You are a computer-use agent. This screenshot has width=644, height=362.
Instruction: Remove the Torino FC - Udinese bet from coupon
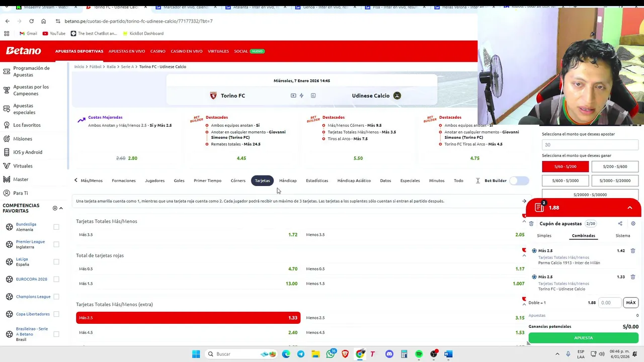pyautogui.click(x=633, y=277)
